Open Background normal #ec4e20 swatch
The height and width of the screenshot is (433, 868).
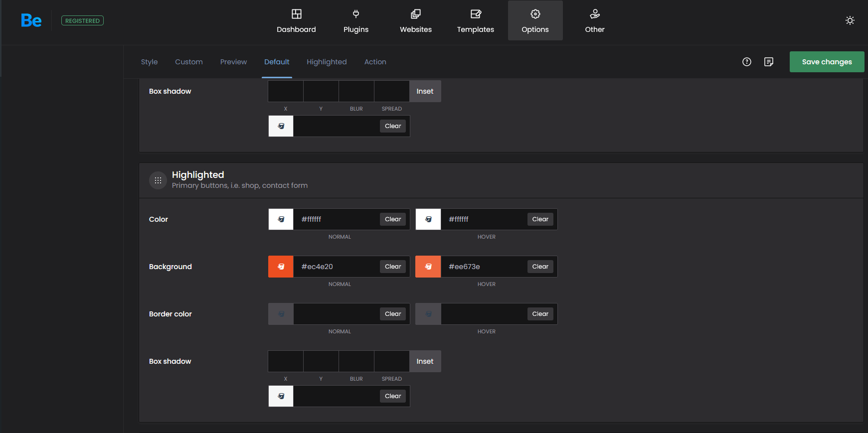pyautogui.click(x=281, y=267)
